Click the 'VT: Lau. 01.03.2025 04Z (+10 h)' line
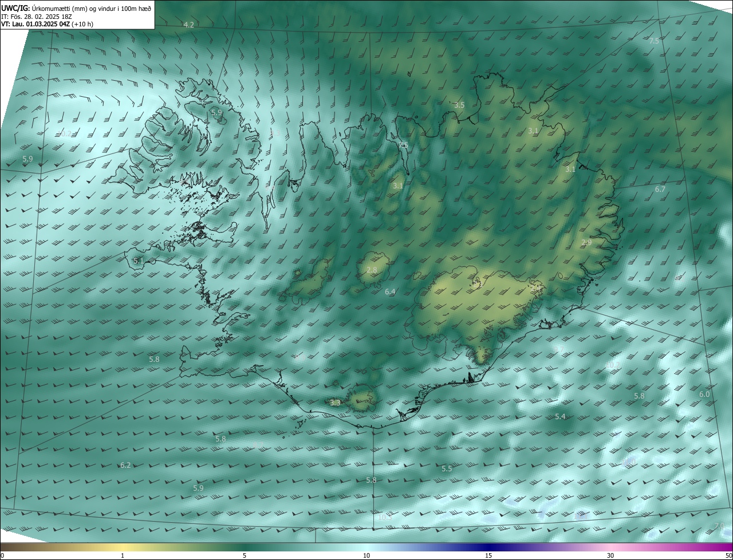The image size is (733, 560). click(x=47, y=24)
